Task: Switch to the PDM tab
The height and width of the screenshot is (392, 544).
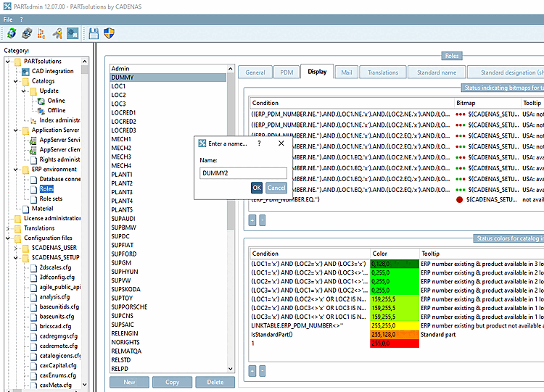Action: 283,72
